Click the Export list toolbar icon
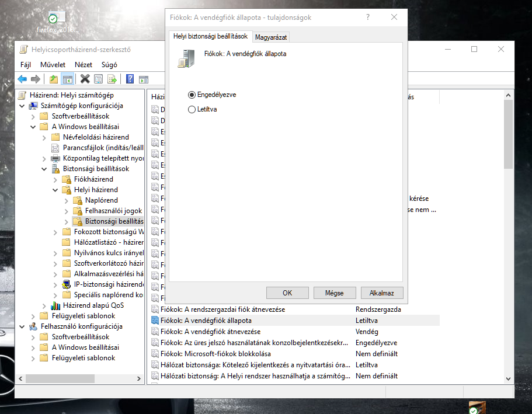 pyautogui.click(x=112, y=79)
